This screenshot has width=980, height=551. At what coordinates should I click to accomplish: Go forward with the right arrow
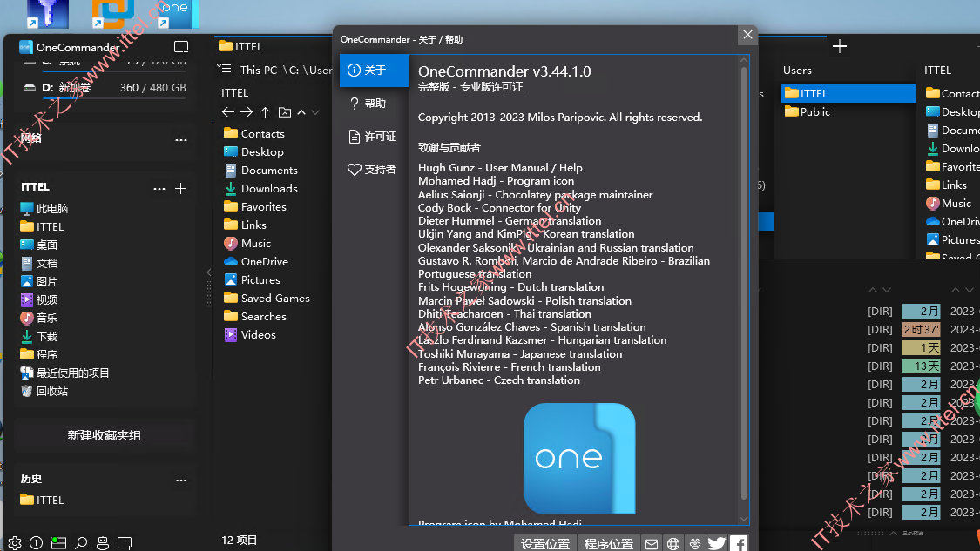coord(247,111)
